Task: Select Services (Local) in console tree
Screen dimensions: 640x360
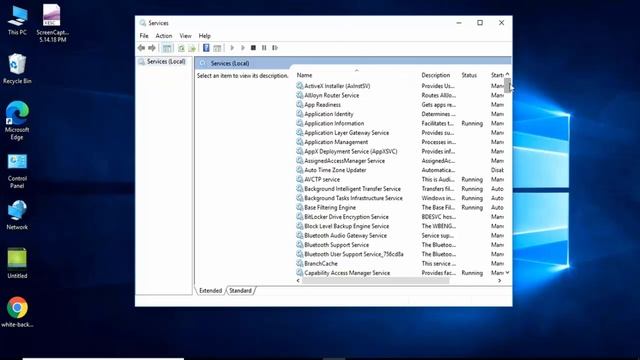Action: coord(166,62)
